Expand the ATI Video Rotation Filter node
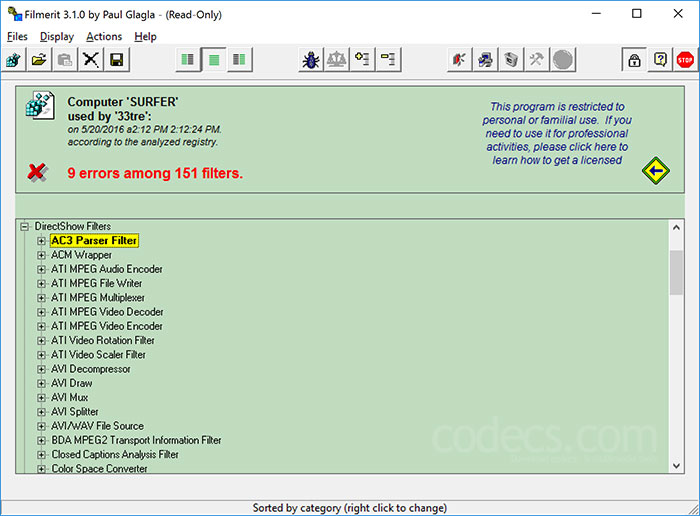700x516 pixels. 41,341
